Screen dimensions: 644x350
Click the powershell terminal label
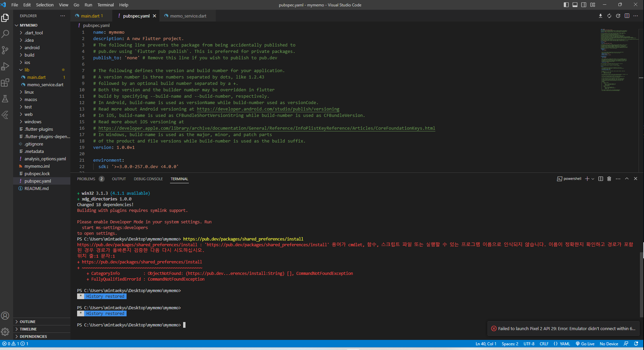569,179
